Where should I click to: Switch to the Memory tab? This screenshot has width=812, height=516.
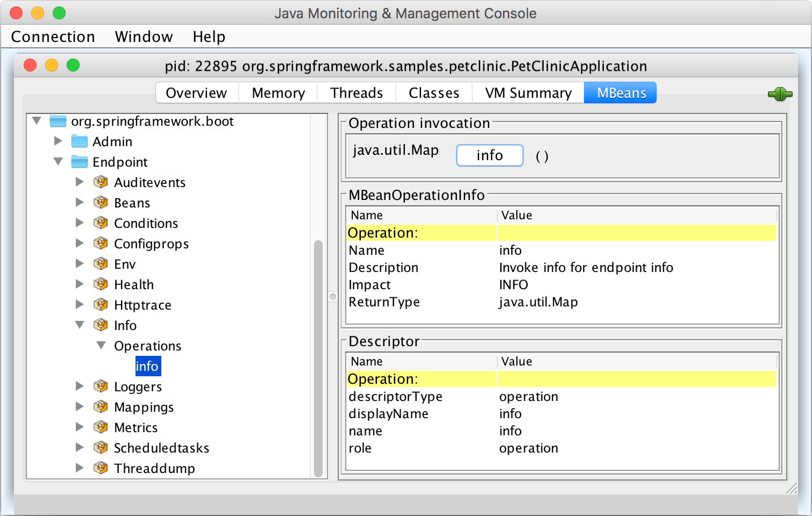point(278,93)
